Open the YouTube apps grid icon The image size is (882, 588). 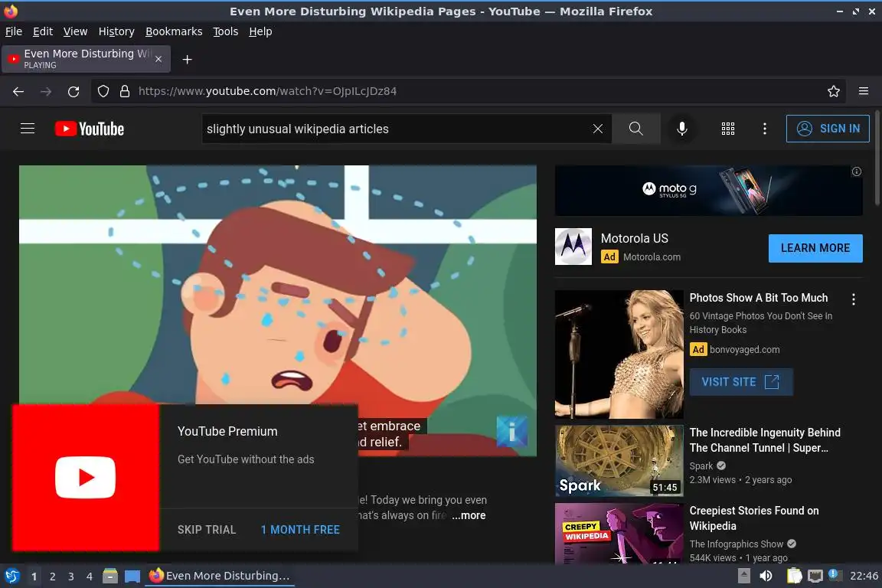[728, 129]
